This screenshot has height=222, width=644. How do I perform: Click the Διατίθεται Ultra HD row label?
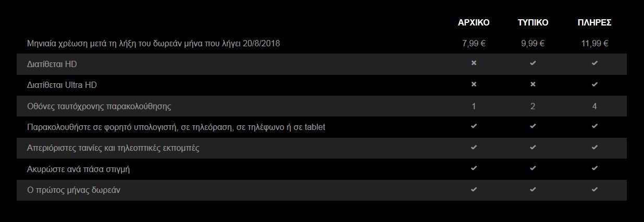[62, 85]
